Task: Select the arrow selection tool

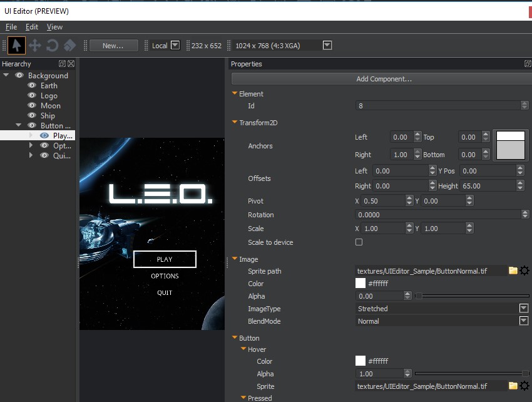Action: (16, 44)
